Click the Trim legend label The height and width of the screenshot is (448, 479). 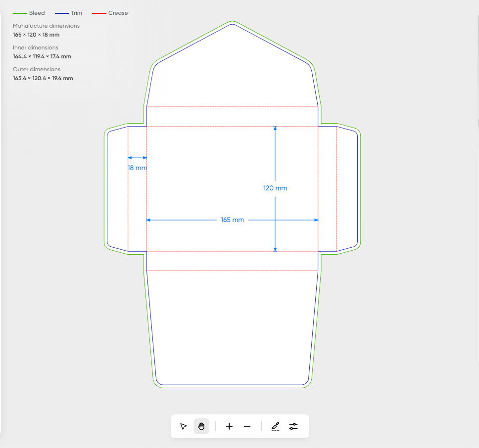click(76, 13)
